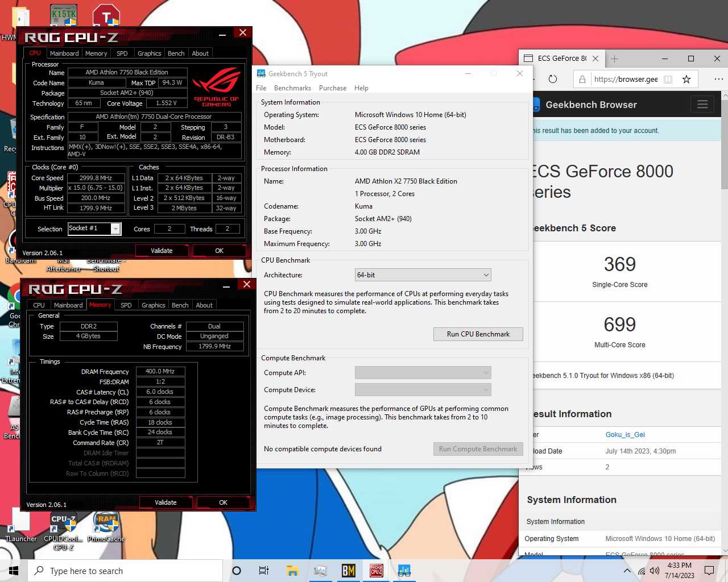
Task: Open Geekbench Benchmarks menu
Action: click(292, 88)
